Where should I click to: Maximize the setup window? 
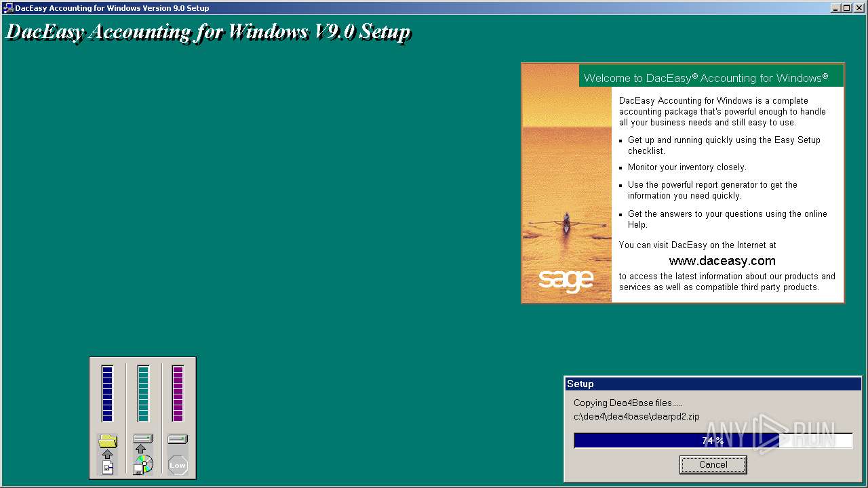tap(846, 8)
